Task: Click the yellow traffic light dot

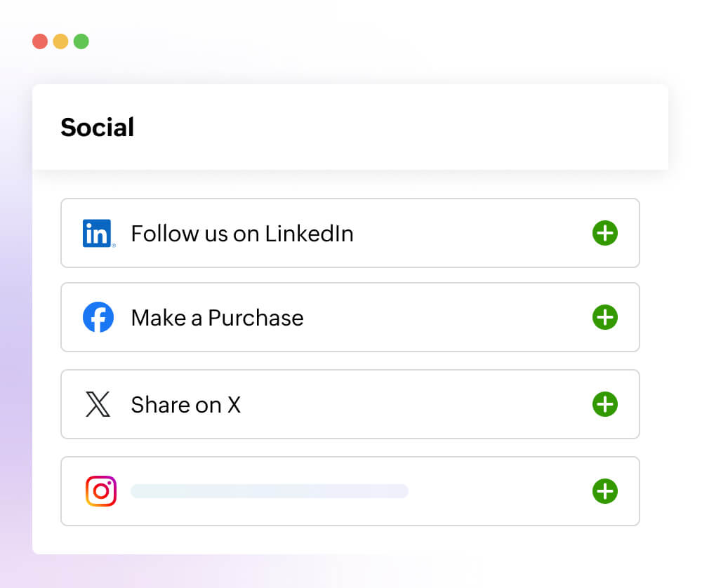Action: tap(61, 41)
